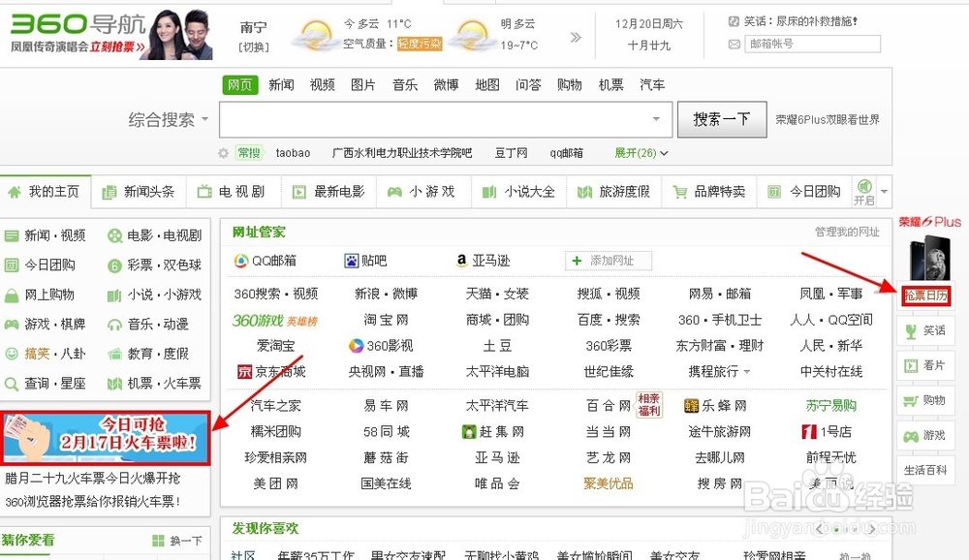Click the 搜索一下 button

(x=722, y=119)
